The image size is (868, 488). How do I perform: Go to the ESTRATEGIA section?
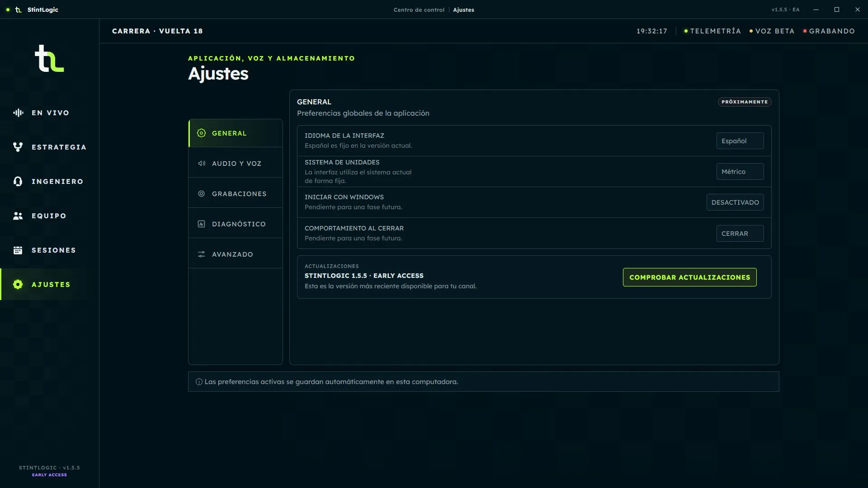pyautogui.click(x=50, y=147)
